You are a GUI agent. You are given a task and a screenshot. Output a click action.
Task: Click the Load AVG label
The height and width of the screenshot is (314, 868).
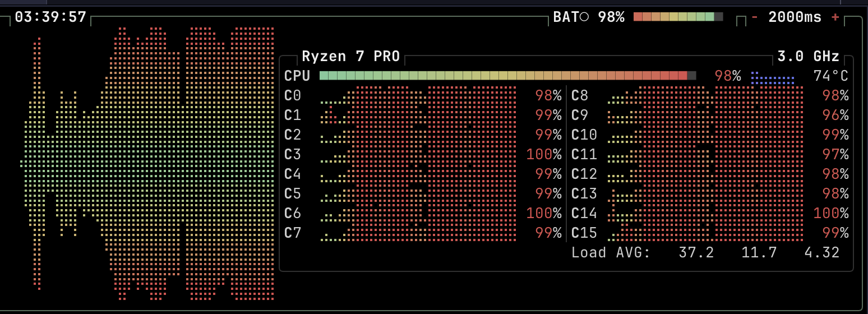[611, 252]
